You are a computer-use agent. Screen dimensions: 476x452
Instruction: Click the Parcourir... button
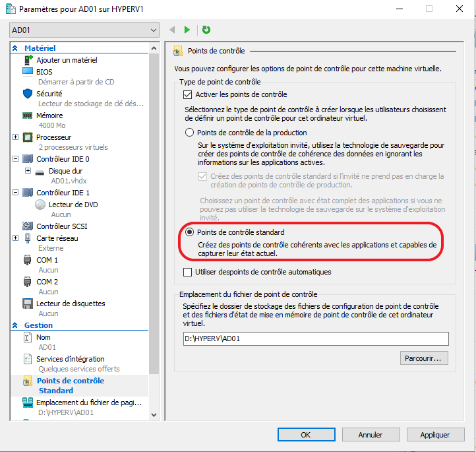point(424,358)
